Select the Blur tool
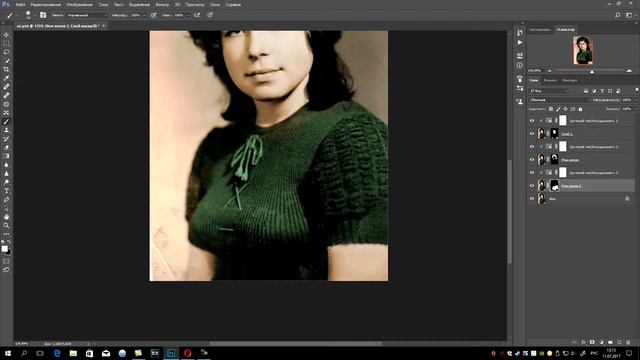The width and height of the screenshot is (640, 360). click(x=6, y=164)
